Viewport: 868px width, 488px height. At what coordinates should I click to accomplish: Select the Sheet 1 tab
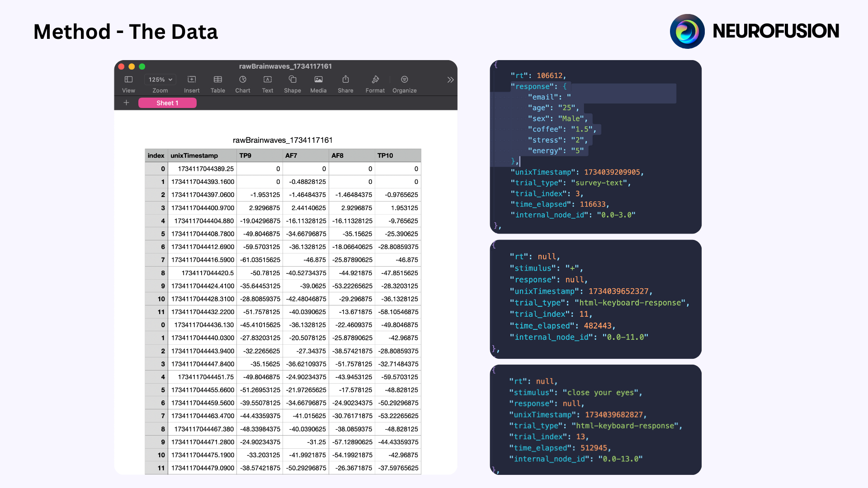[x=167, y=103]
